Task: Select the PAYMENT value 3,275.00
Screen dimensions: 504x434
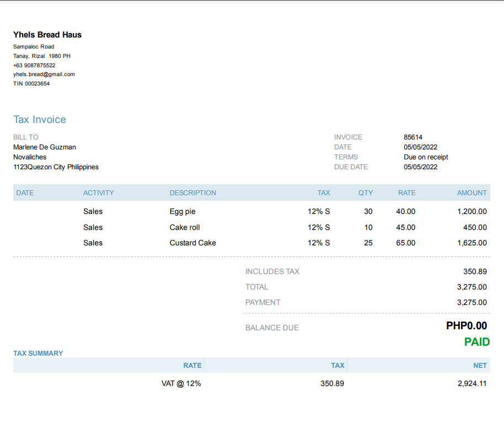Action: click(472, 303)
